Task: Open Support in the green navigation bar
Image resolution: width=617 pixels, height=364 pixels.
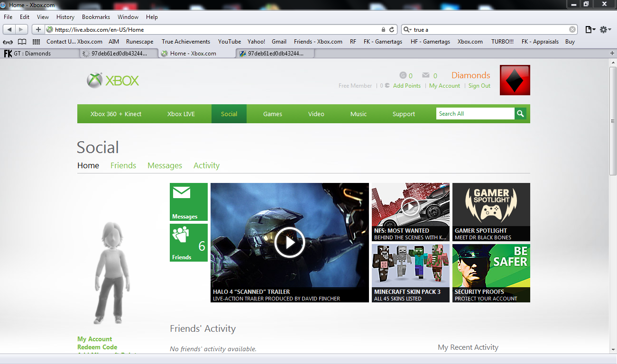Action: (404, 114)
